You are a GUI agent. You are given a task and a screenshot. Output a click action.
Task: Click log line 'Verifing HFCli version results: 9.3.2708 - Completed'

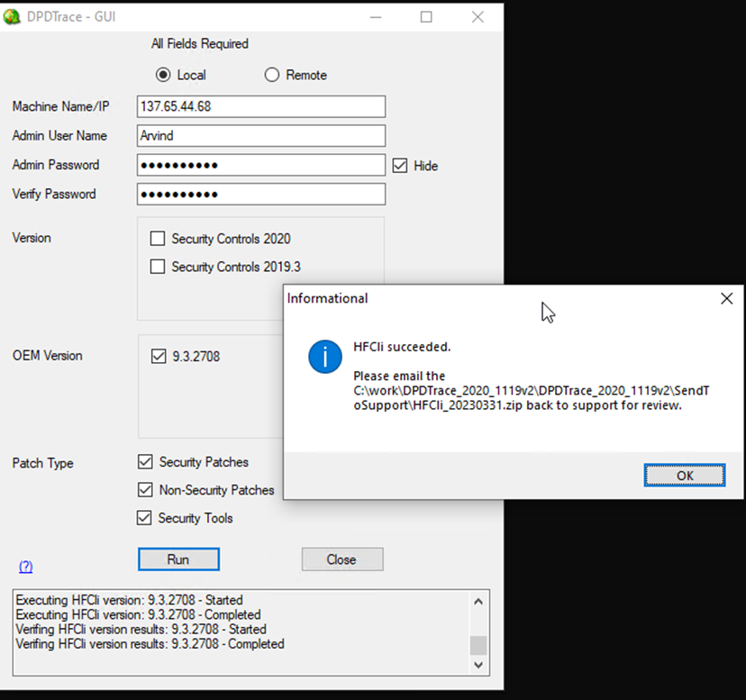[x=150, y=644]
